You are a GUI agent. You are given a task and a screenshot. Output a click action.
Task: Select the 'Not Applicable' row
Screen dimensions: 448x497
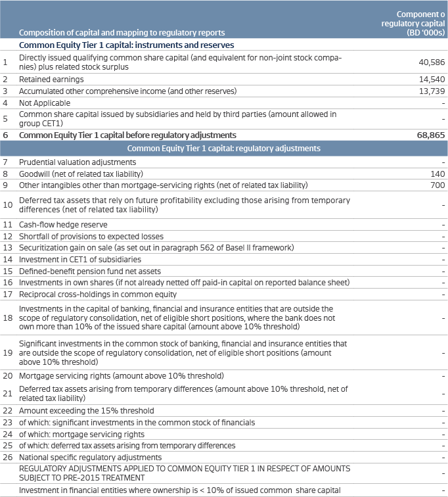[45, 103]
